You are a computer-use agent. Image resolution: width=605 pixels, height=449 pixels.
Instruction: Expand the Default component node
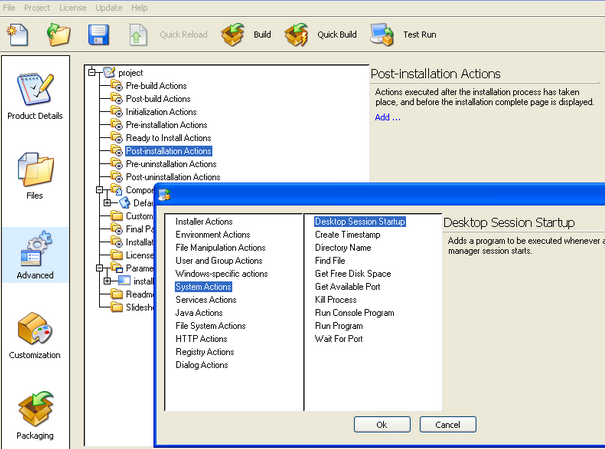click(x=107, y=203)
